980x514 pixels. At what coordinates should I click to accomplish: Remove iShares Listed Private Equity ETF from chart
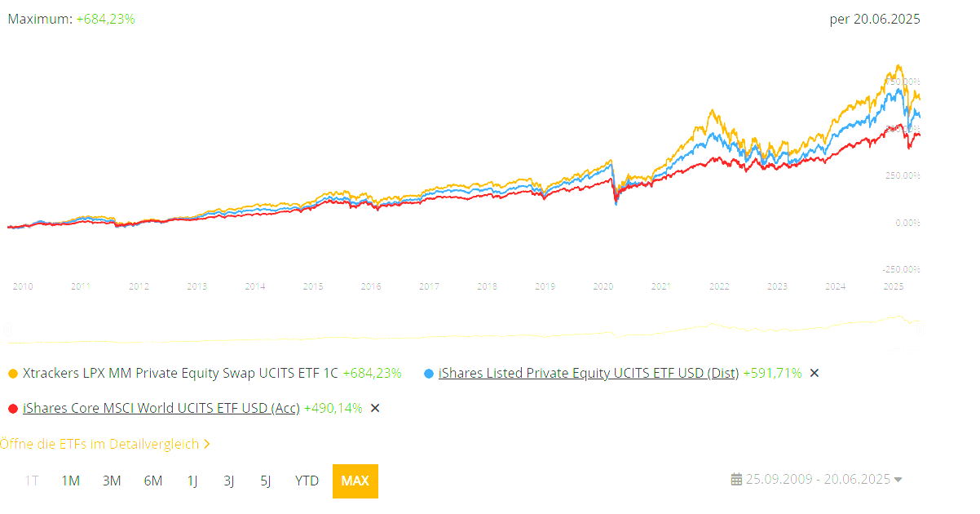click(x=814, y=373)
